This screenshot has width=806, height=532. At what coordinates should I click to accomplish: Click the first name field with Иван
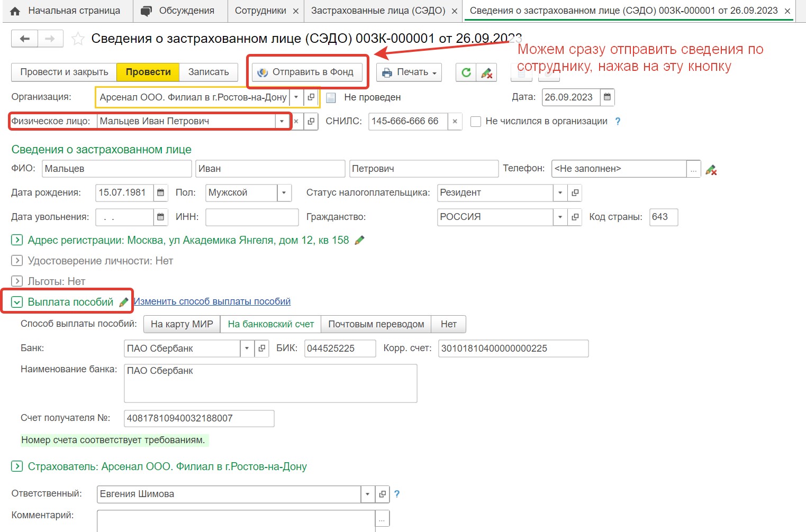[x=270, y=169]
